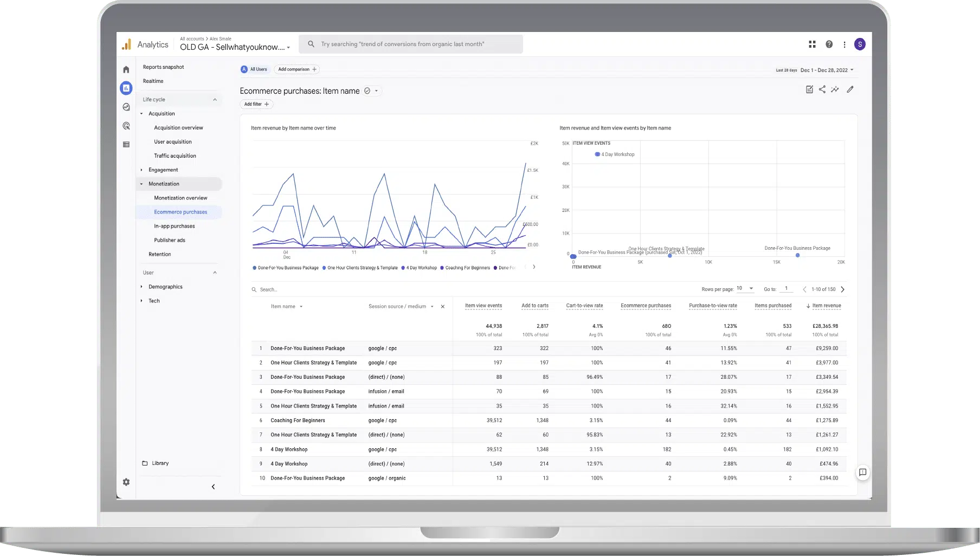The width and height of the screenshot is (980, 556).
Task: Click the Add filter button
Action: pyautogui.click(x=256, y=104)
